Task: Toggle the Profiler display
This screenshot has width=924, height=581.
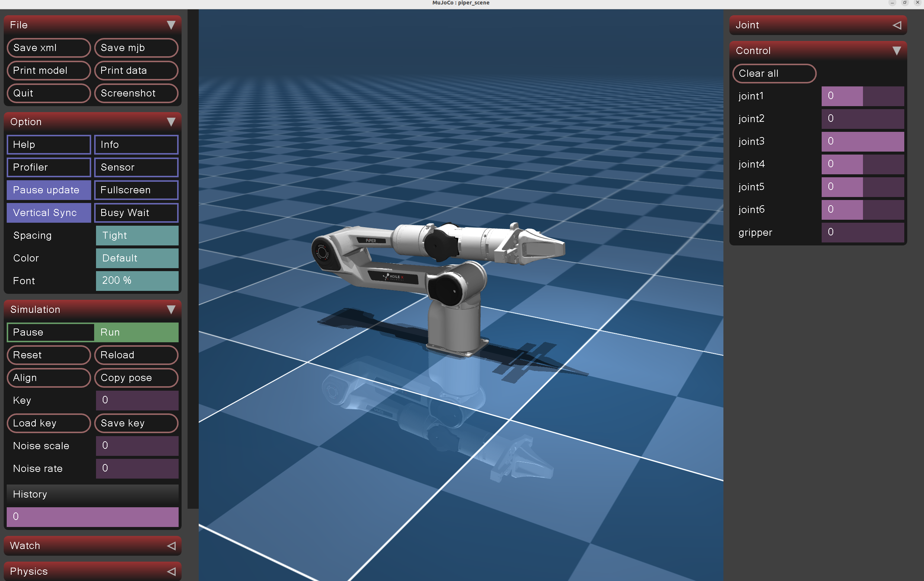Action: [49, 167]
